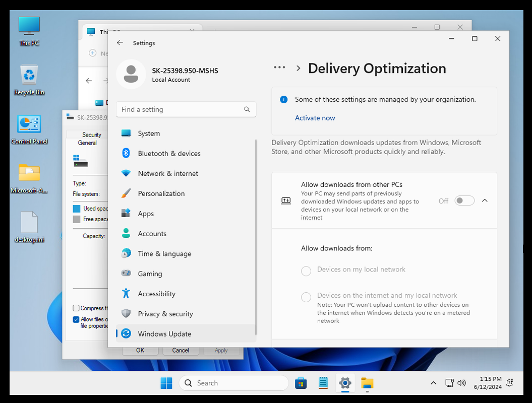The width and height of the screenshot is (532, 403).
Task: Select Time & language globe icon
Action: click(126, 253)
